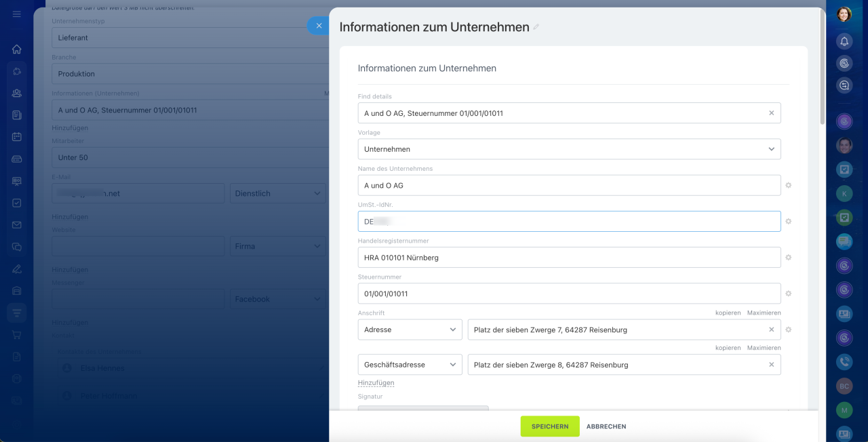Click Hinzufügen link below the addresses
Viewport: 868px width, 442px height.
click(x=376, y=383)
